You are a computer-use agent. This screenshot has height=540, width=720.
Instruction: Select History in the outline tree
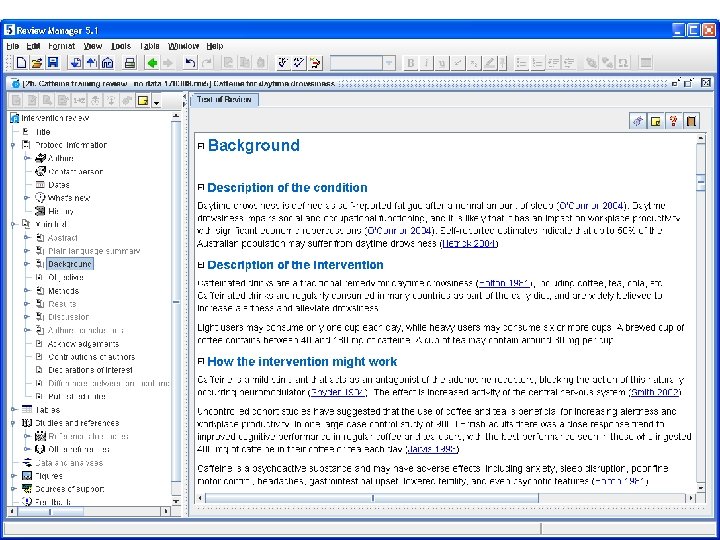61,211
